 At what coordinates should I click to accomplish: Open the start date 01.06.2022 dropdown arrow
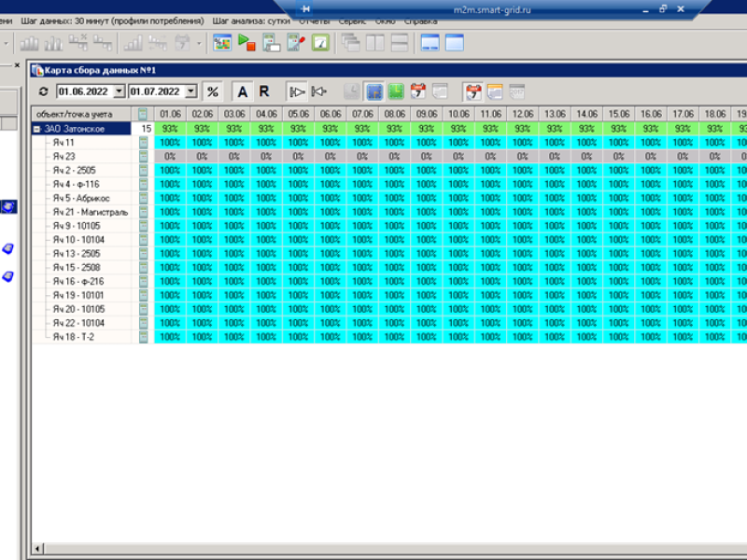120,91
